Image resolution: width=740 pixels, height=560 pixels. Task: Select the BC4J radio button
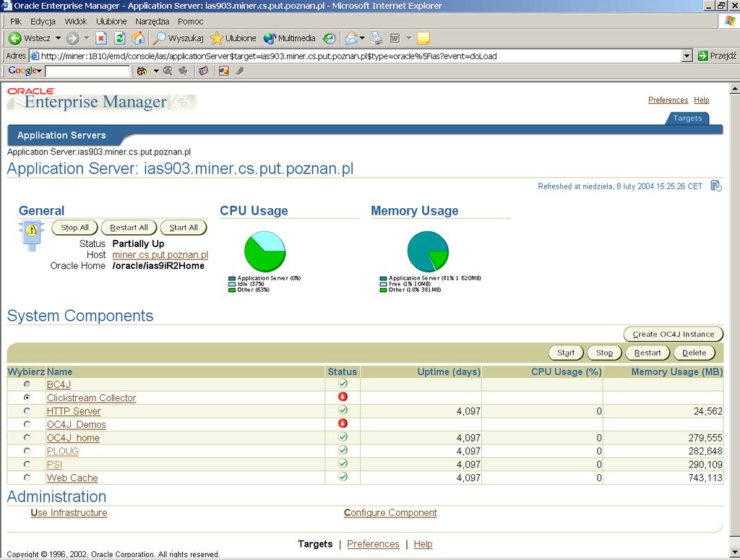tap(27, 384)
